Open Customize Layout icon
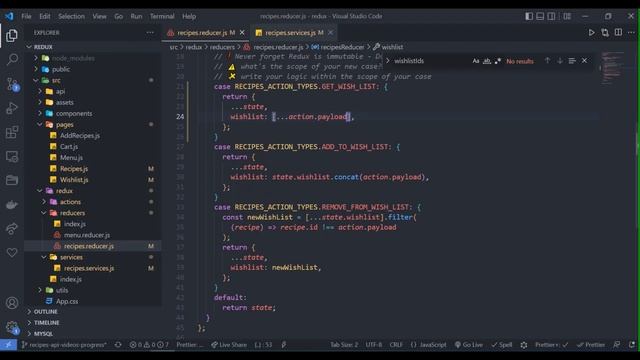 (x=567, y=16)
